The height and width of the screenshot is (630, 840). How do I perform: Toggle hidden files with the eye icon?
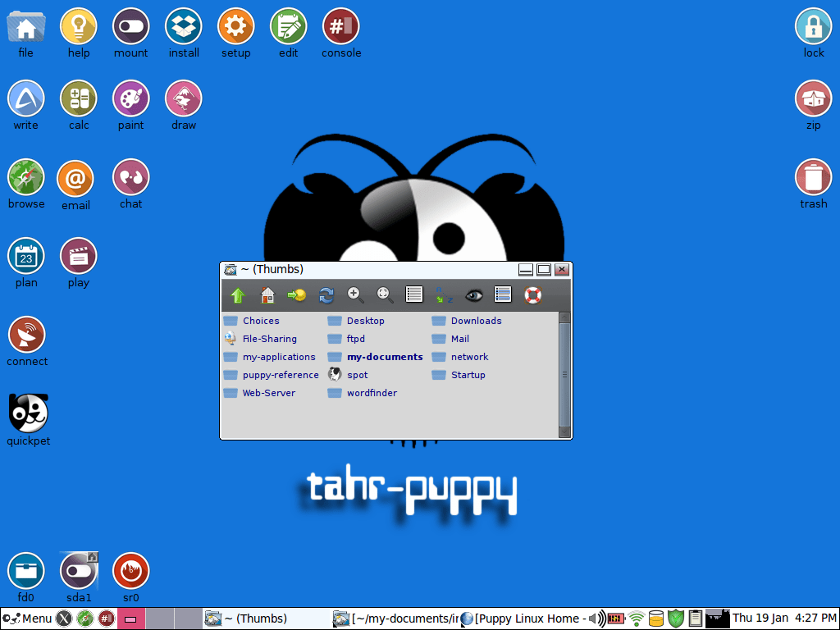(x=473, y=295)
